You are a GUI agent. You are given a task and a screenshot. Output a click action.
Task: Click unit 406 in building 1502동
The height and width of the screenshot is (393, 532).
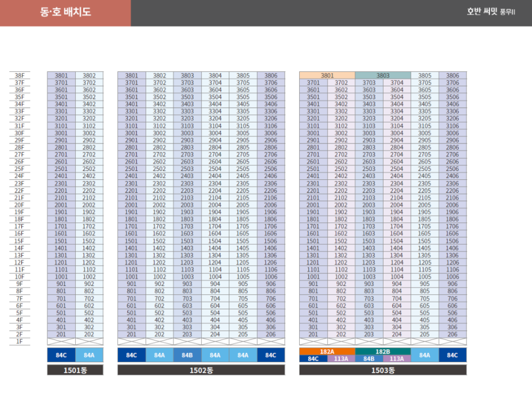tap(271, 320)
